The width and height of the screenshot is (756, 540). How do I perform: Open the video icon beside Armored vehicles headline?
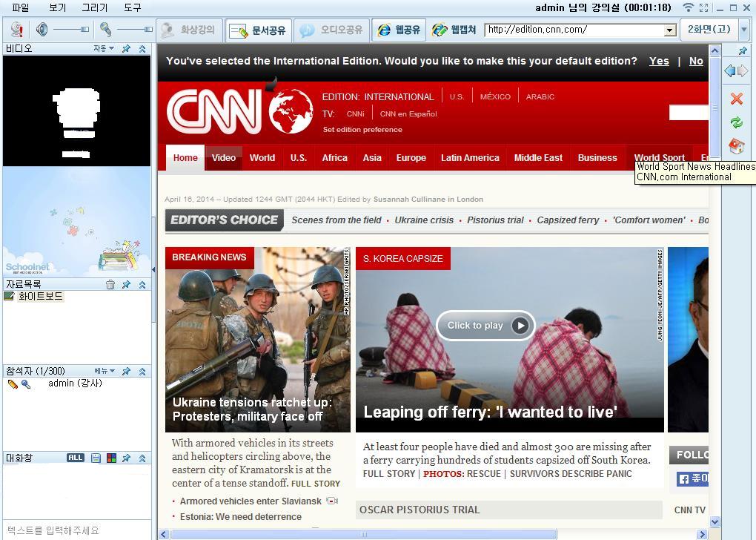coord(332,501)
